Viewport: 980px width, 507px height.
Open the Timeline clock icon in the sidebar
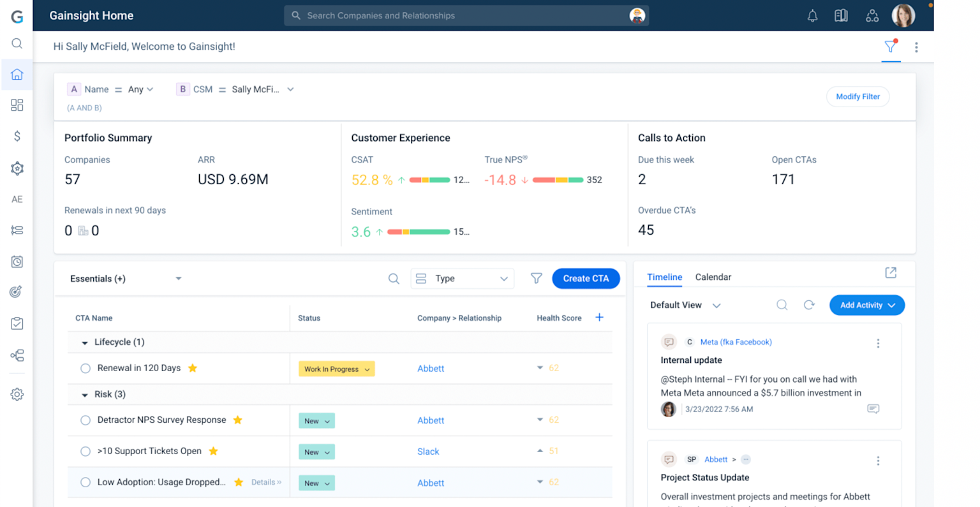[x=17, y=261]
